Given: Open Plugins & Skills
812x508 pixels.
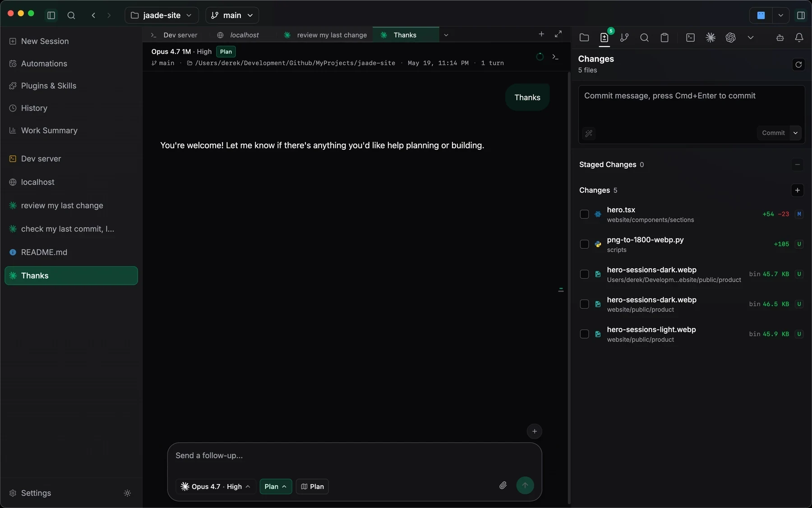Looking at the screenshot, I should 71,86.
